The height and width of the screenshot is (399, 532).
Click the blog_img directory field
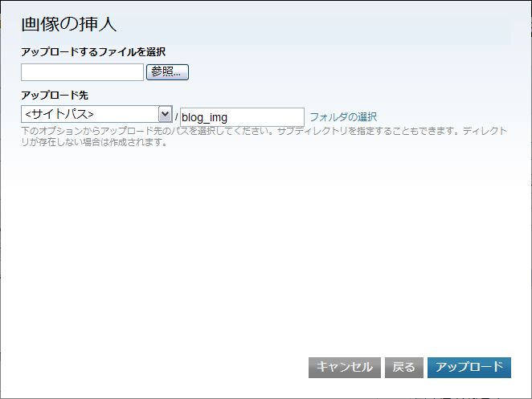pos(242,117)
